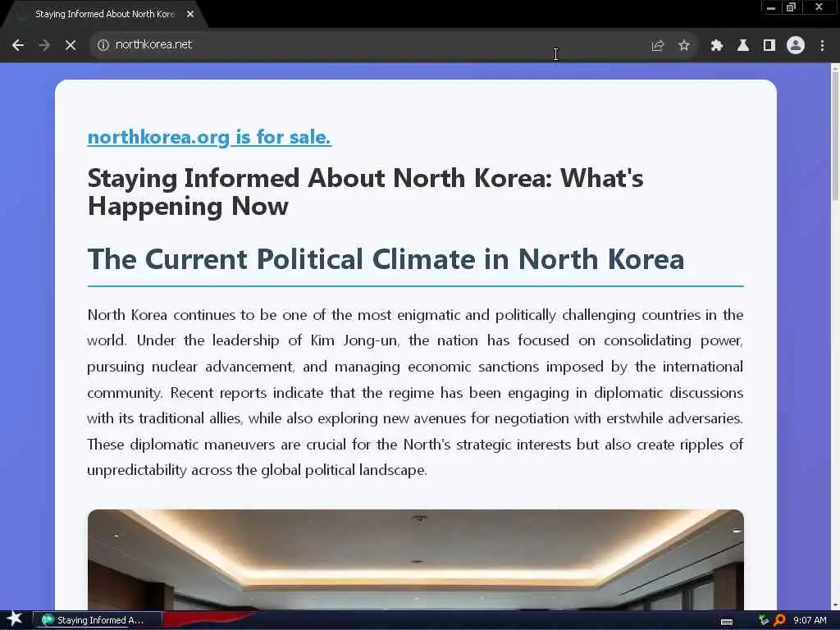
Task: Minimize the browser window
Action: pyautogui.click(x=771, y=7)
